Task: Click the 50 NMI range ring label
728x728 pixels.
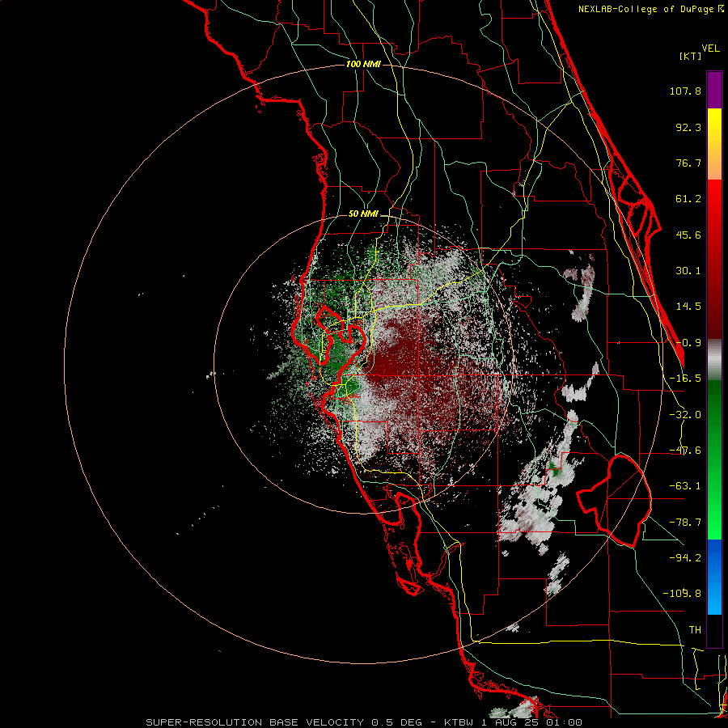Action: point(363,214)
